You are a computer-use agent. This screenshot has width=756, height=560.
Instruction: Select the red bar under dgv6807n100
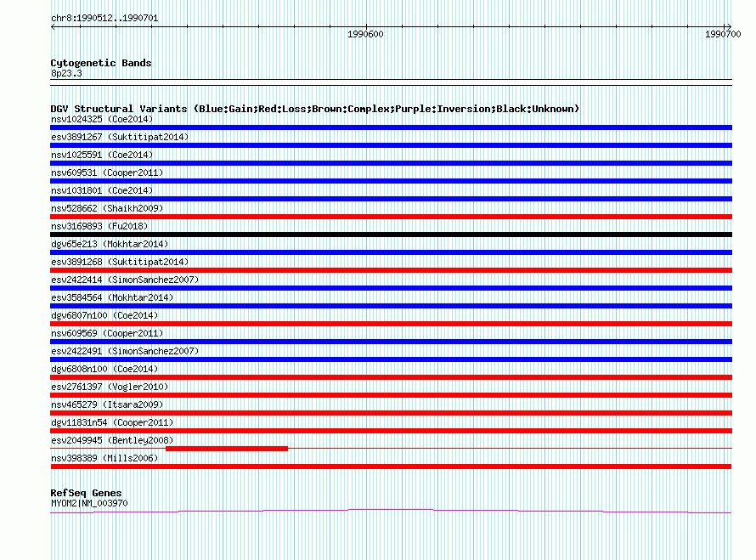click(x=391, y=324)
